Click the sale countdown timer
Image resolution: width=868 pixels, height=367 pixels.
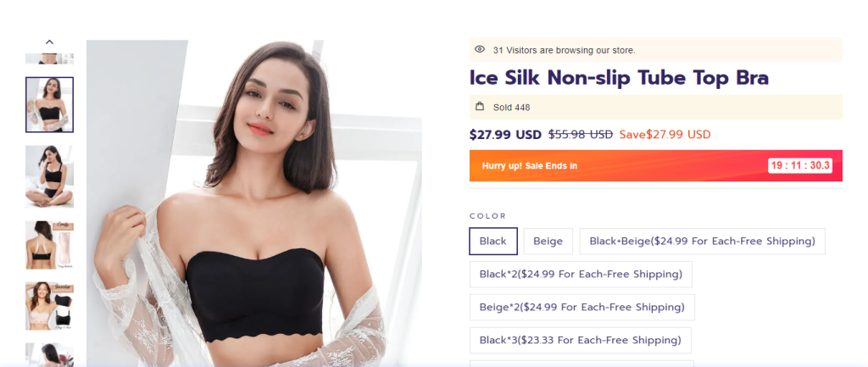coord(800,165)
